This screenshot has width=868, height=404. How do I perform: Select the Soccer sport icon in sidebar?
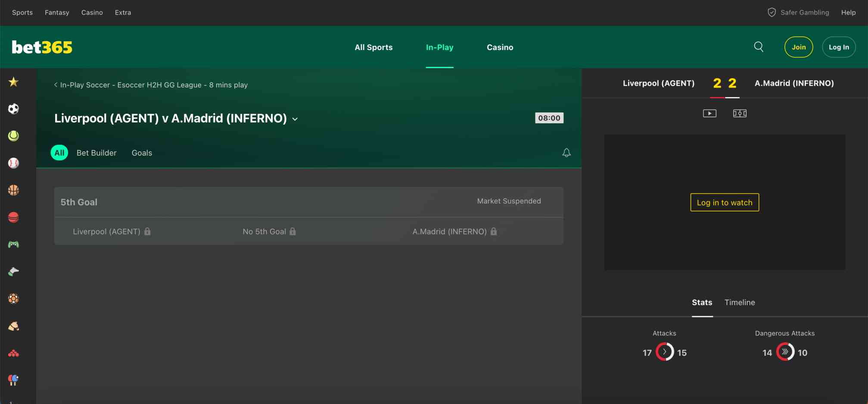click(13, 109)
